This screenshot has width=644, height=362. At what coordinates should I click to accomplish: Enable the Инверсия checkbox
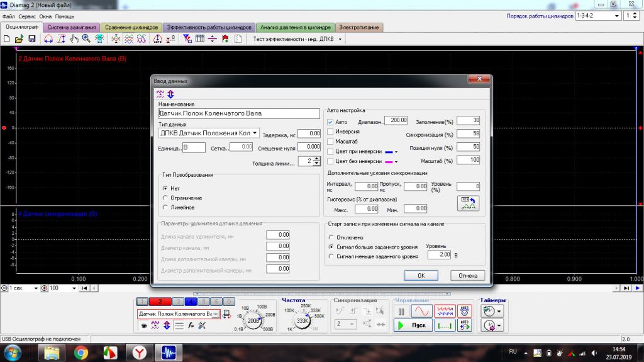pyautogui.click(x=330, y=132)
